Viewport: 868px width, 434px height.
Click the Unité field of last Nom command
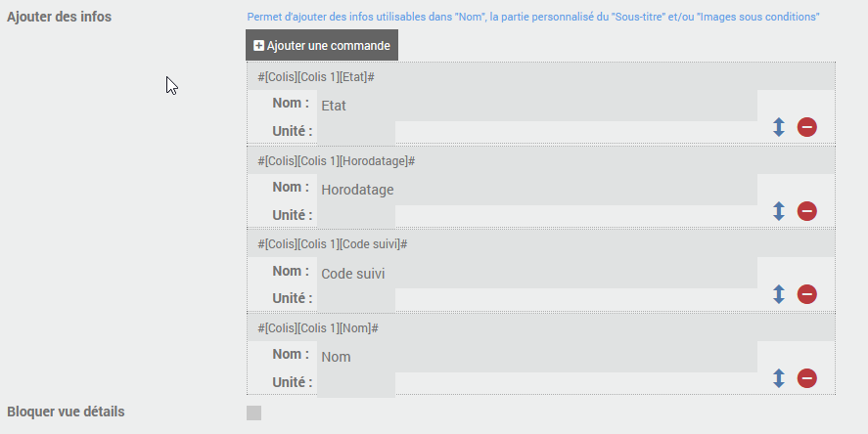[356, 383]
